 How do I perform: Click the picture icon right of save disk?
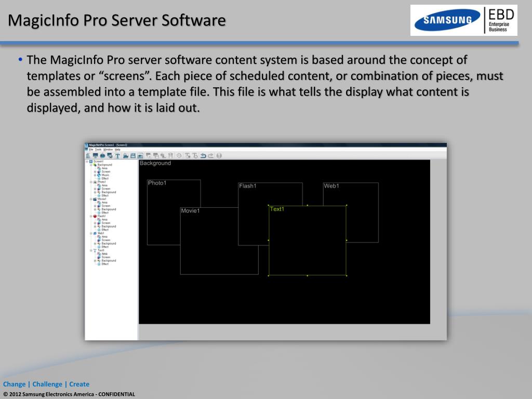coord(140,156)
